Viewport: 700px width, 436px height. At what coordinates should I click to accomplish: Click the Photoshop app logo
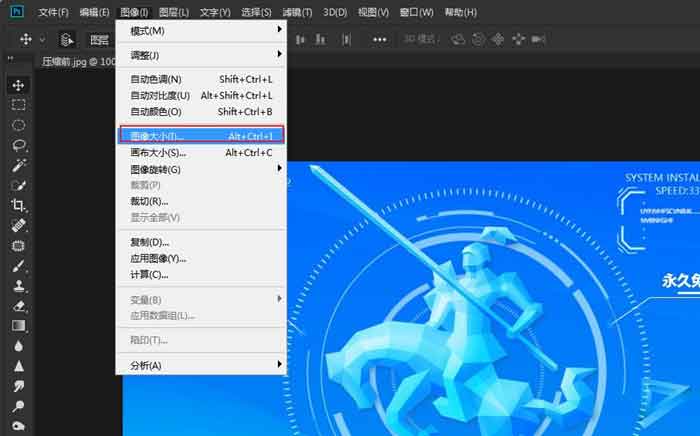(x=17, y=11)
